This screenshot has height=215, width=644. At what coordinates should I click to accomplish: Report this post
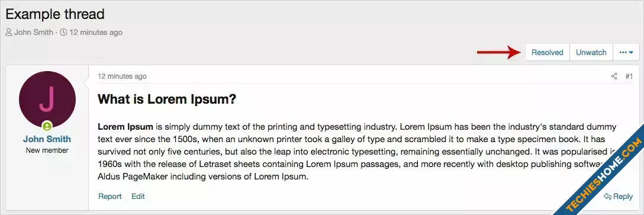click(110, 197)
